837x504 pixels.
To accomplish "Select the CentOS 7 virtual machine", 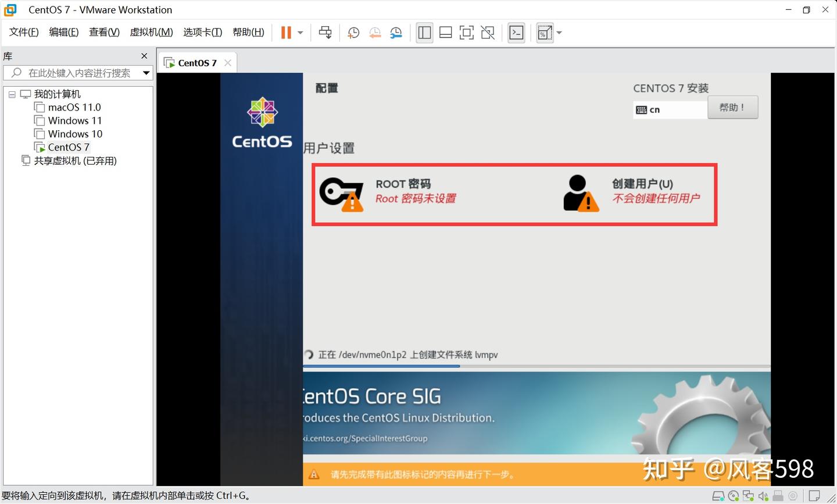I will coord(69,147).
